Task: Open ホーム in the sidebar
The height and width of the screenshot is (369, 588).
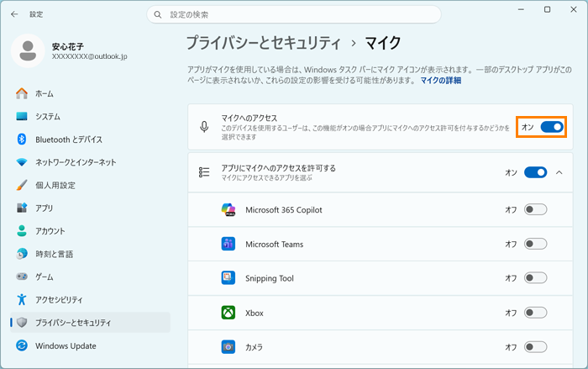Action: pyautogui.click(x=90, y=93)
